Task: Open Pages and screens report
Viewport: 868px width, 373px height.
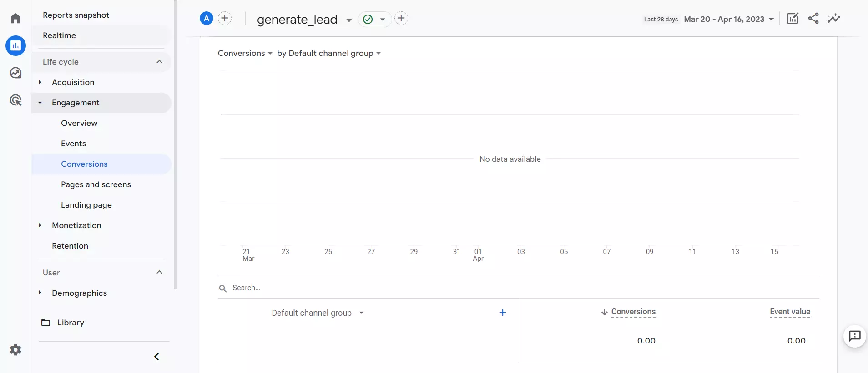Action: click(x=96, y=184)
